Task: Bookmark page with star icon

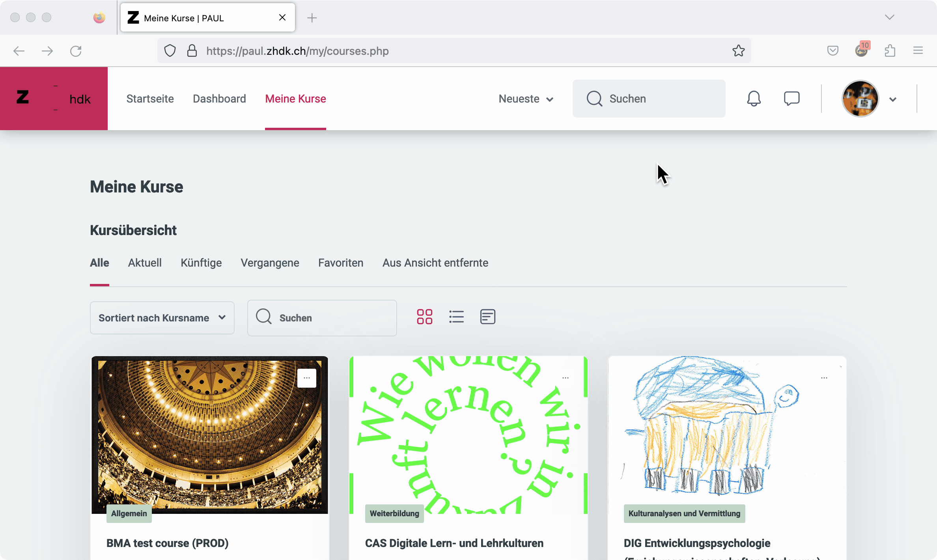Action: tap(738, 51)
